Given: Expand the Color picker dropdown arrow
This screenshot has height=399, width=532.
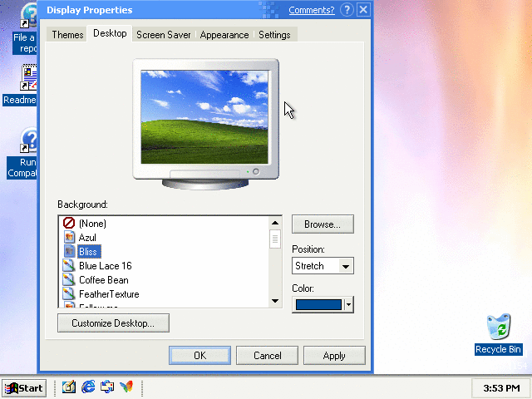Looking at the screenshot, I should tap(348, 304).
